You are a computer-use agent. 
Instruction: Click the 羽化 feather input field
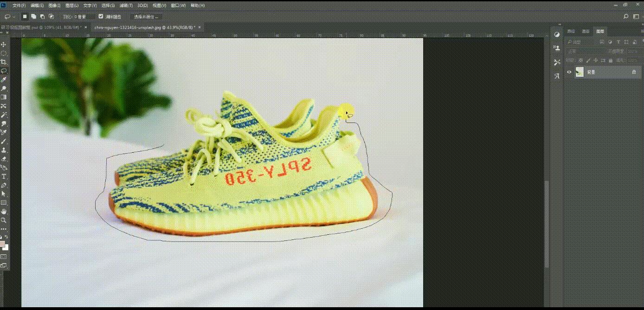pos(84,16)
